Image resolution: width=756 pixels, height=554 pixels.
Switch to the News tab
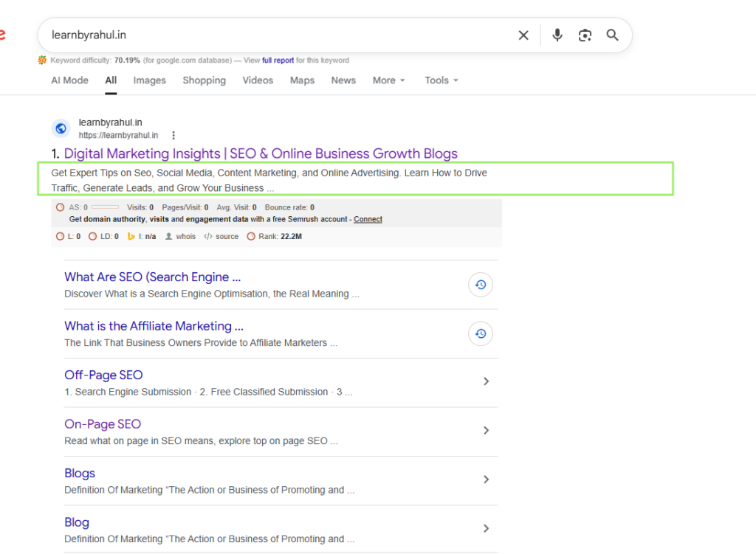click(x=343, y=80)
